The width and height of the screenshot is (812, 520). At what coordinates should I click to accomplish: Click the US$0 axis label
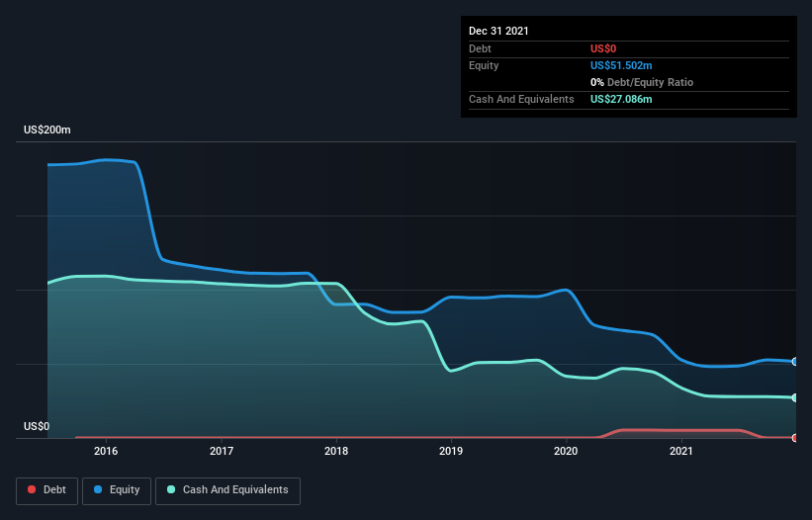[x=37, y=426]
